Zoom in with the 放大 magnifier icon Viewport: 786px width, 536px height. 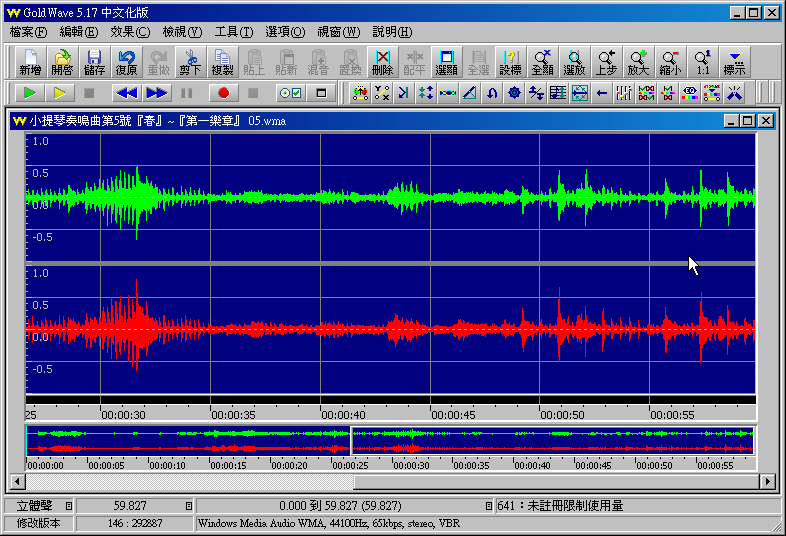pyautogui.click(x=638, y=62)
